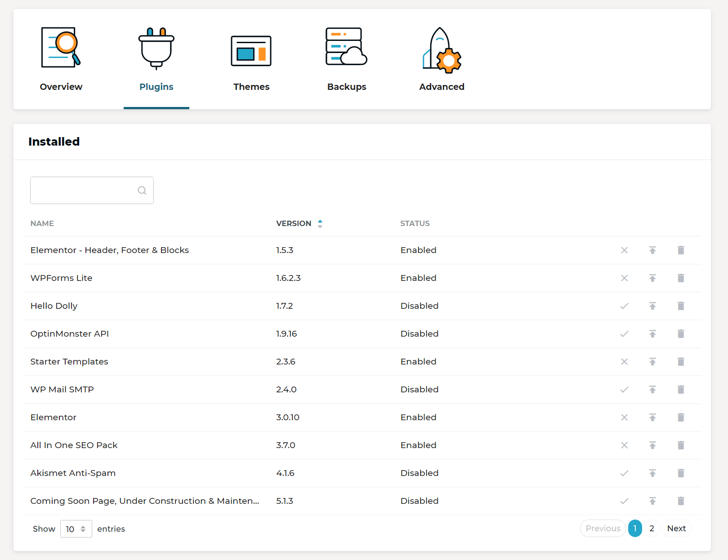This screenshot has width=728, height=560.
Task: Click the Next page button
Action: coord(676,529)
